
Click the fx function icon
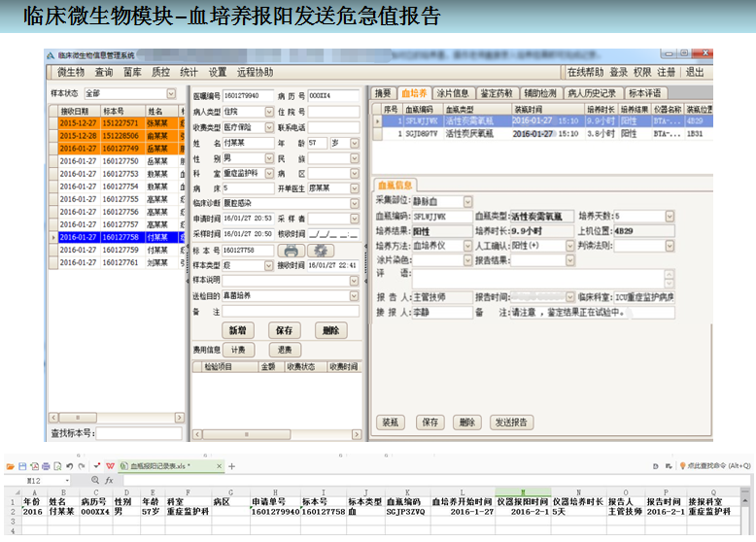point(109,480)
